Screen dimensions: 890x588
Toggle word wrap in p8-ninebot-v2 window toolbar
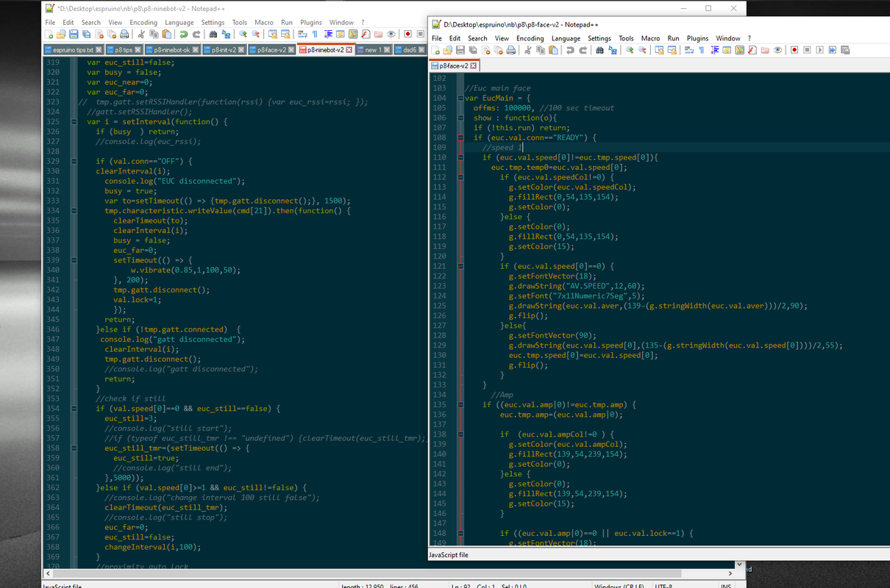click(x=302, y=34)
